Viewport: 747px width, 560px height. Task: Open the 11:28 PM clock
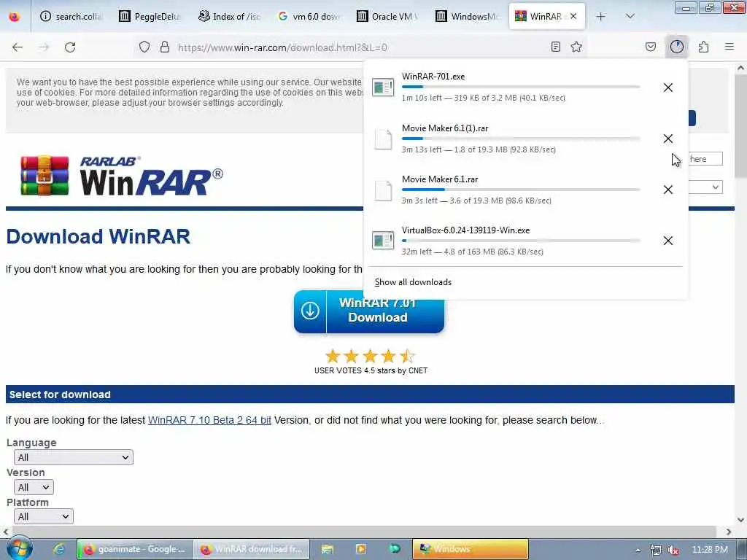pyautogui.click(x=710, y=550)
